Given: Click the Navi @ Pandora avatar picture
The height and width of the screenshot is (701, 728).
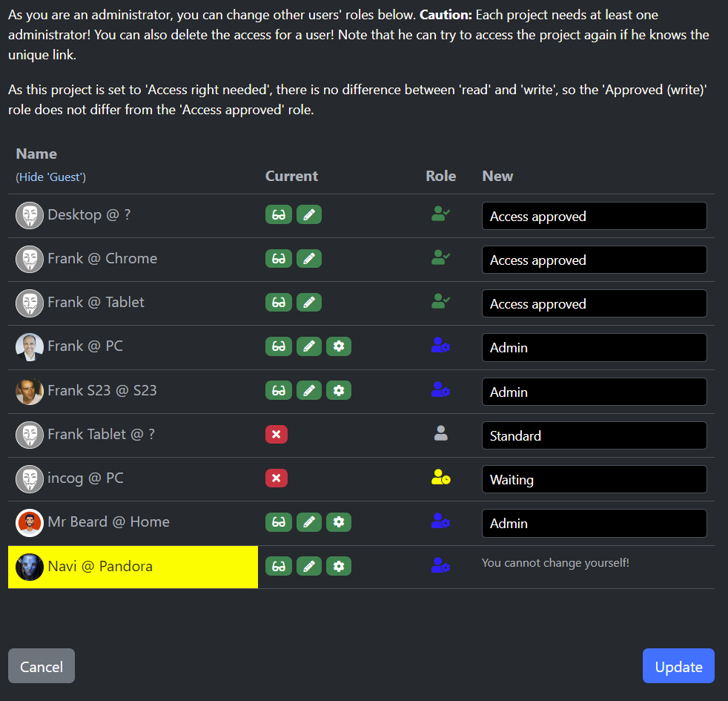Looking at the screenshot, I should pos(30,567).
